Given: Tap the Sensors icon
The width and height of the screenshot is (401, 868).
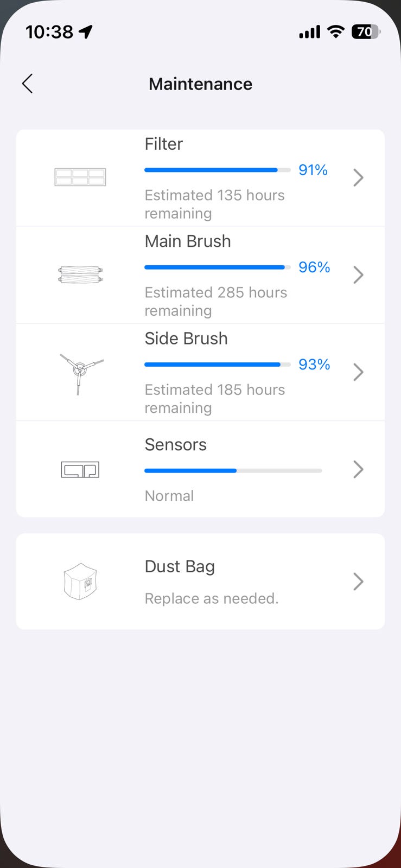Looking at the screenshot, I should 80,469.
